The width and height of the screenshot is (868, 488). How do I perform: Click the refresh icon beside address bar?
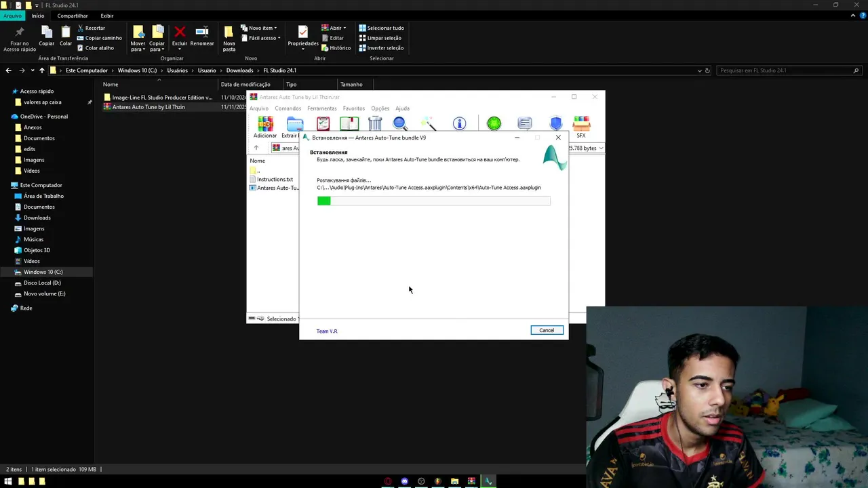click(707, 70)
